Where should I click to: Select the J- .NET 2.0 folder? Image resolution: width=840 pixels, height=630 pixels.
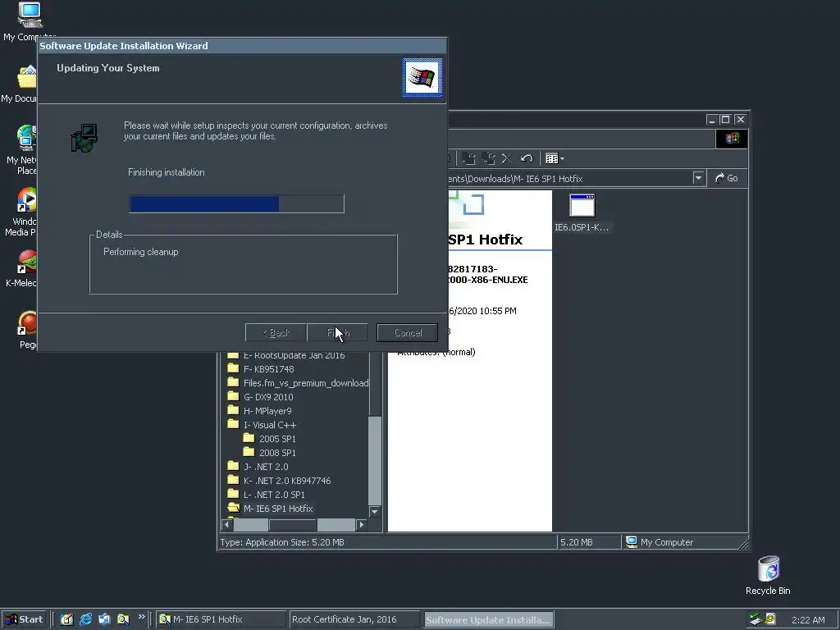pos(266,467)
